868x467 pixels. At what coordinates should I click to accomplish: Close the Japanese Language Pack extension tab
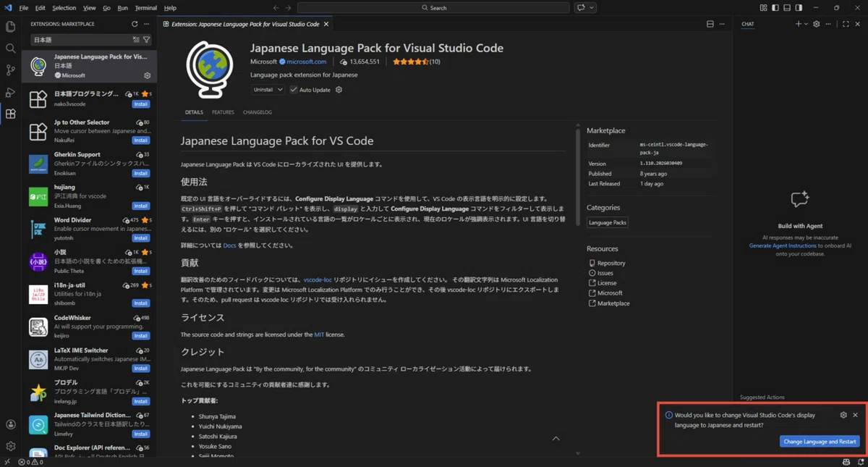click(x=326, y=24)
